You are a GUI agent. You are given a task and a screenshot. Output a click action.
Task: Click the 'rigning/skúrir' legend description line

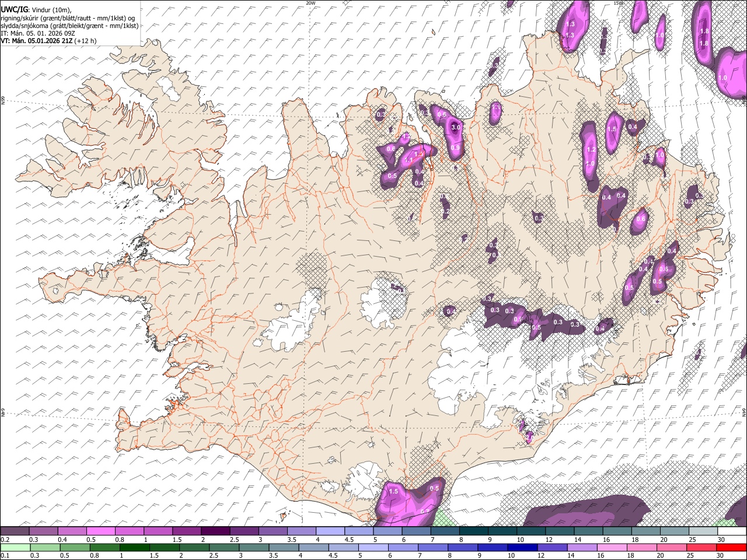[68, 18]
